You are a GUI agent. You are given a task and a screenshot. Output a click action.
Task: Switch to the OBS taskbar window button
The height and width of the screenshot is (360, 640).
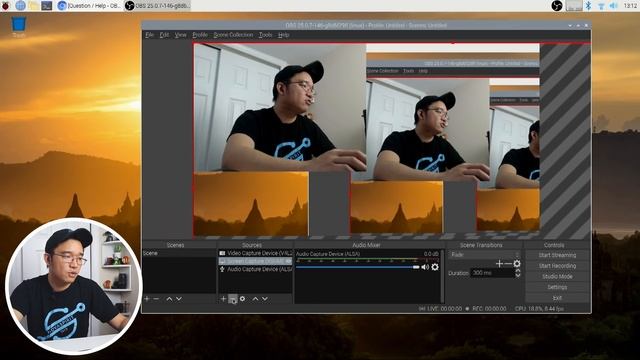[157, 6]
